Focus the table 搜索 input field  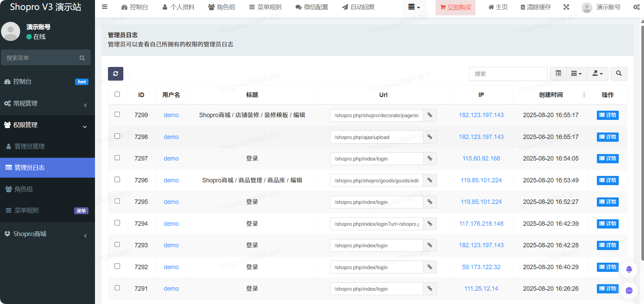508,74
